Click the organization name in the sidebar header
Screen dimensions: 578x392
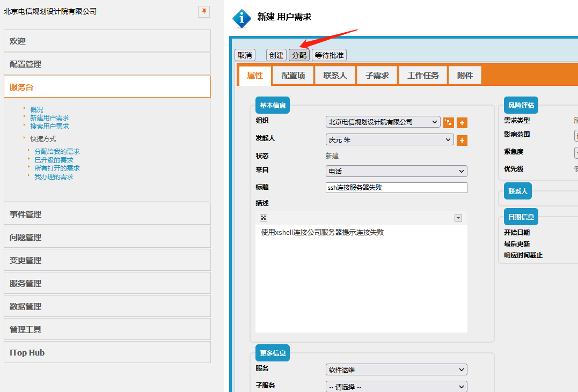[50, 11]
